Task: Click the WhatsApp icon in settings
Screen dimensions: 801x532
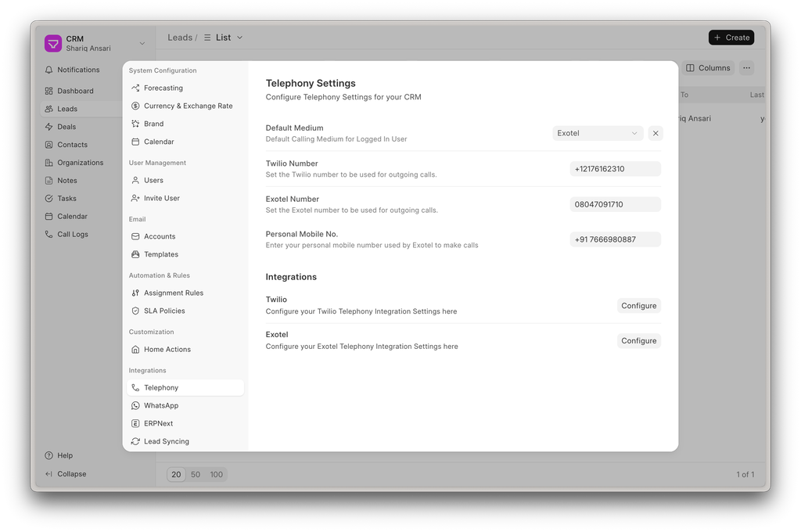Action: click(135, 406)
